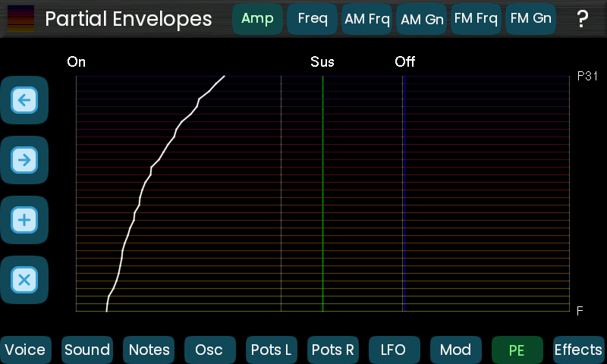The image size is (607, 364).
Task: Open the Voice page tab
Action: click(x=25, y=350)
